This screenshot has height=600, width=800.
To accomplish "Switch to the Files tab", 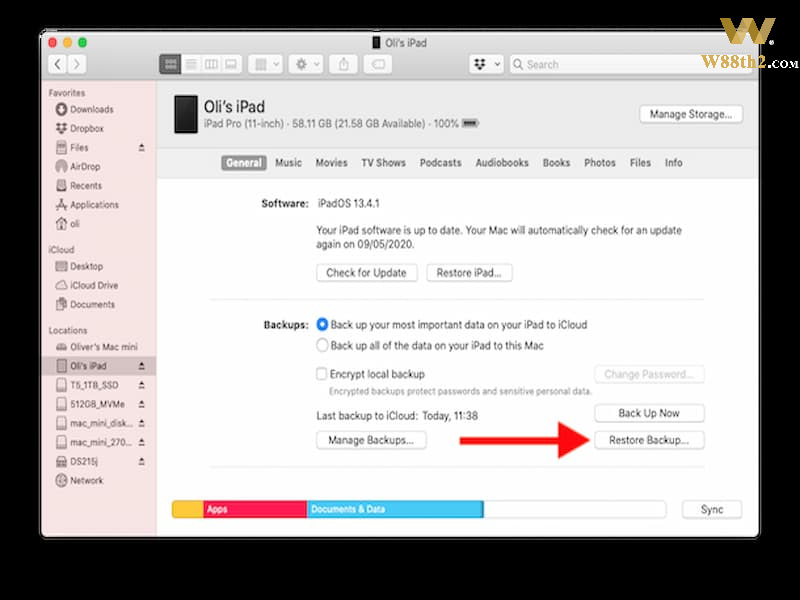I will click(640, 163).
